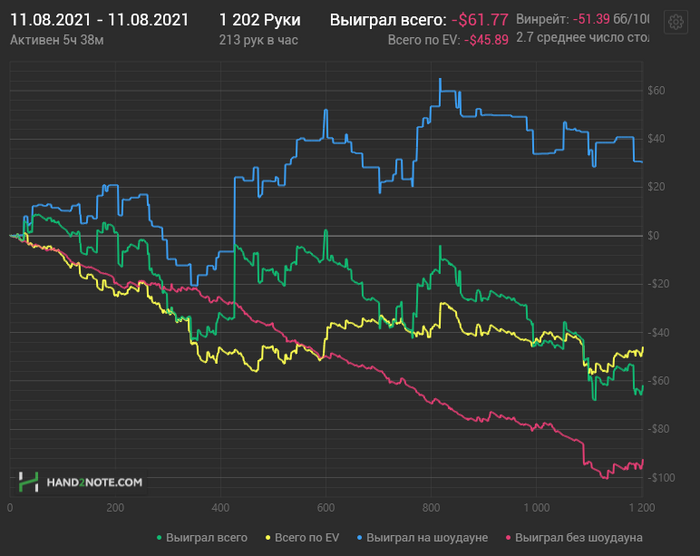Click the -$40 y-axis label
The width and height of the screenshot is (700, 556).
coord(658,333)
